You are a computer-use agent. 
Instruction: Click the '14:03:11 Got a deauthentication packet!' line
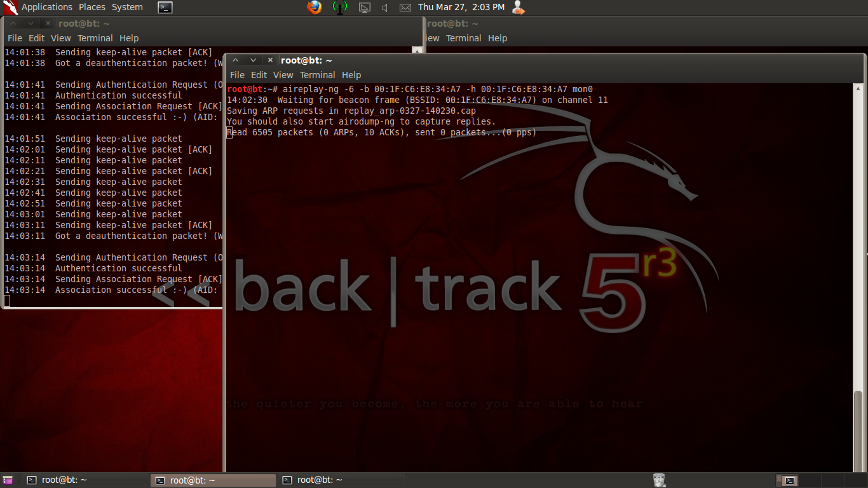(114, 236)
